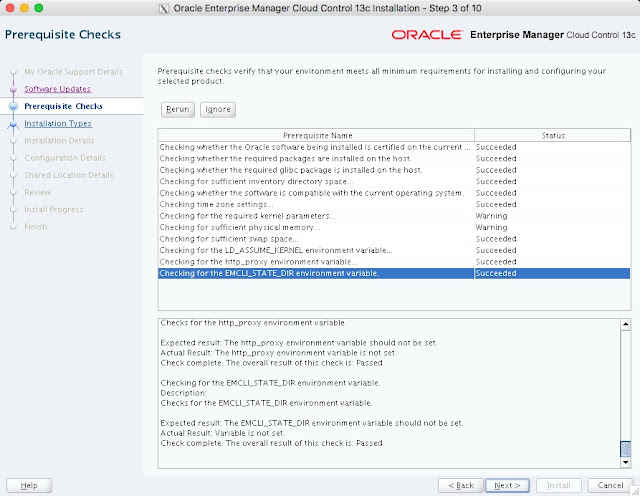This screenshot has width=640, height=496.
Task: Select the LD_ASSUME_KERNEL variable check row
Action: coord(394,250)
